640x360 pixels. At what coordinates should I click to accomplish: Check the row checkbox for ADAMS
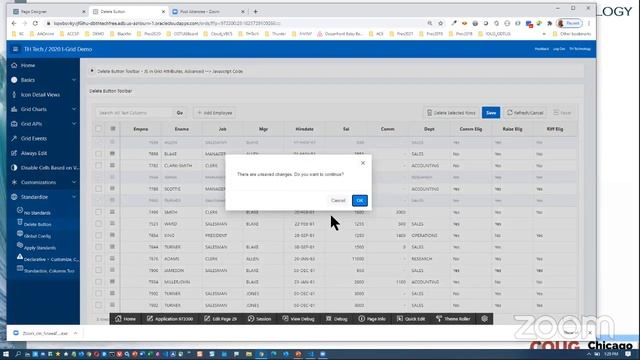(98, 258)
